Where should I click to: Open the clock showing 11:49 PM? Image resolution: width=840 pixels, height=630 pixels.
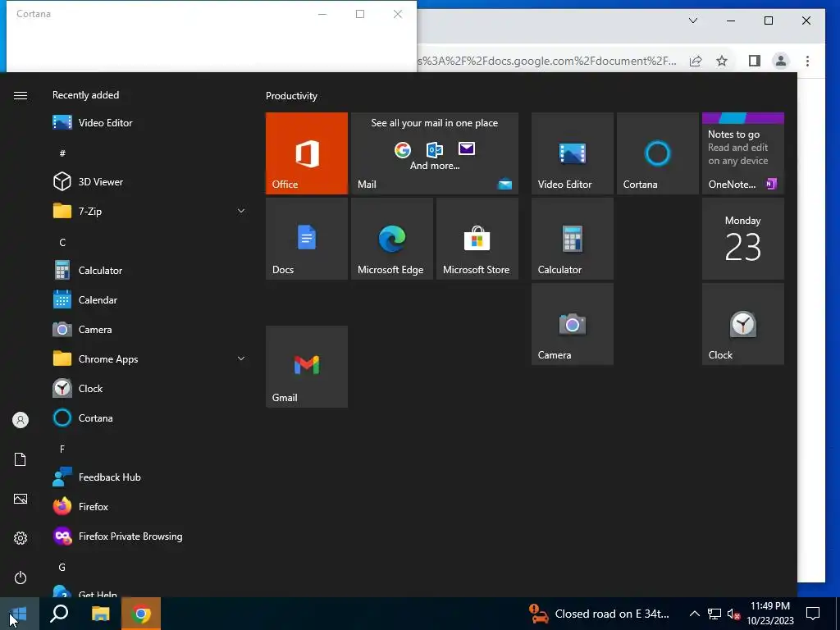click(x=770, y=614)
